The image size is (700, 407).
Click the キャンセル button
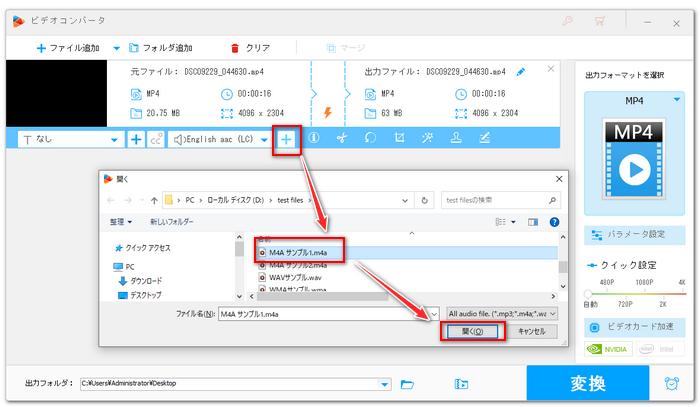[531, 331]
